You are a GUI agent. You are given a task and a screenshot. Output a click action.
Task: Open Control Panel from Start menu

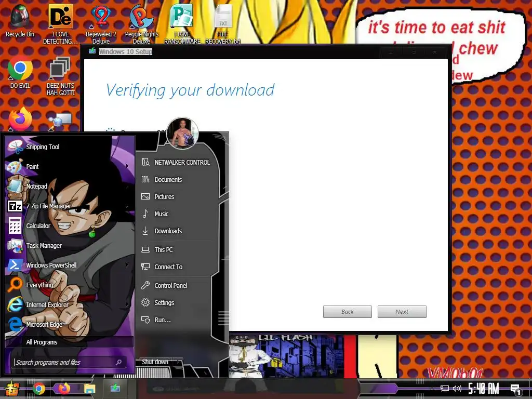pyautogui.click(x=176, y=286)
